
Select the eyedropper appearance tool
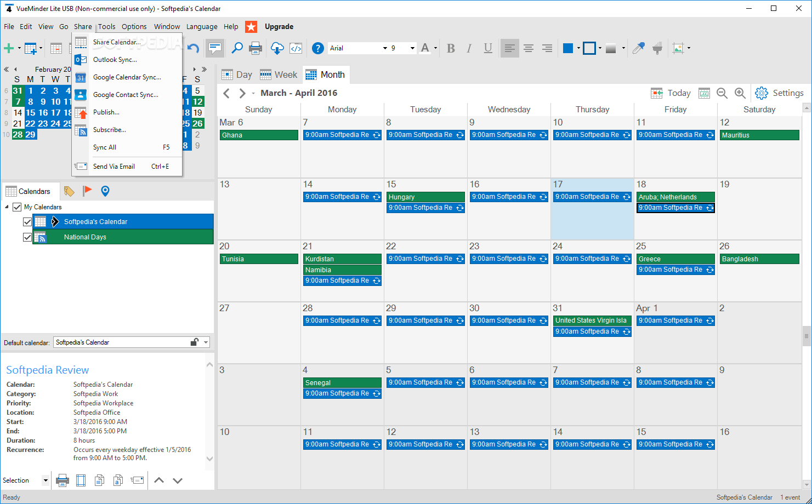tap(638, 48)
